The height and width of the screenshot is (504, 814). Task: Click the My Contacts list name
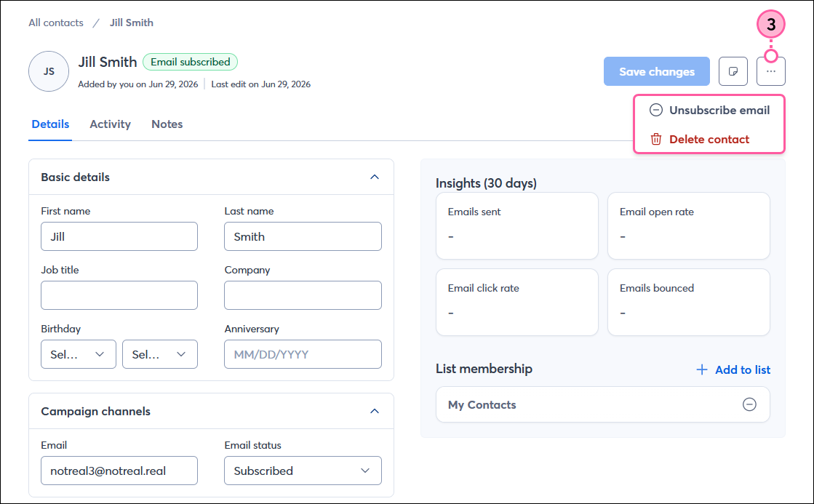[x=482, y=405]
